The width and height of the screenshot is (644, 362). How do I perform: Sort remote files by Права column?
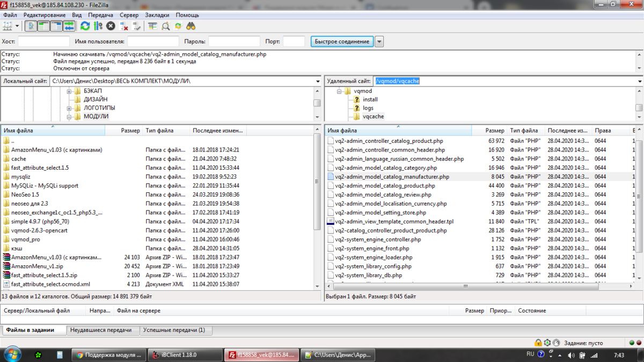pos(611,131)
